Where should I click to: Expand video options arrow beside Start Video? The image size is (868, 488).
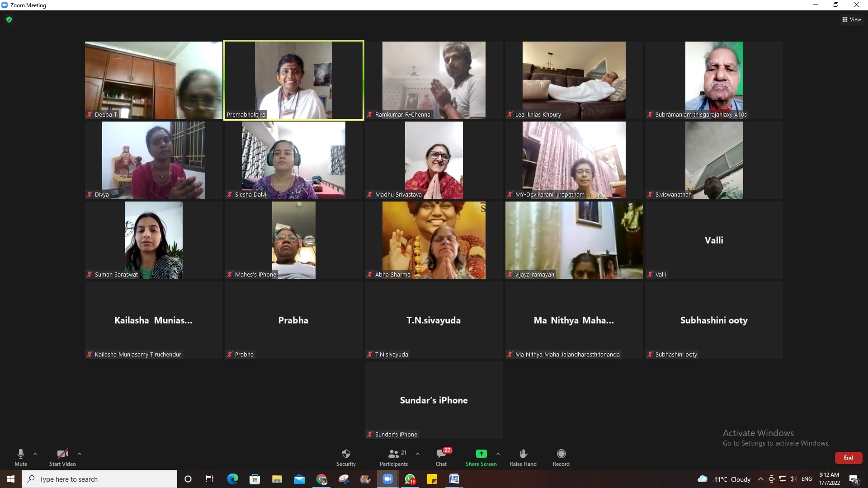80,454
